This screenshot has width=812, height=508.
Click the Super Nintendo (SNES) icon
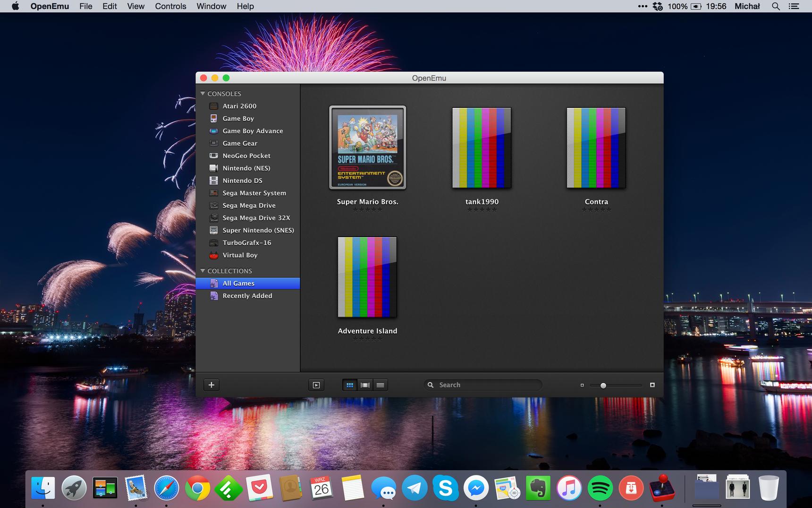(214, 230)
